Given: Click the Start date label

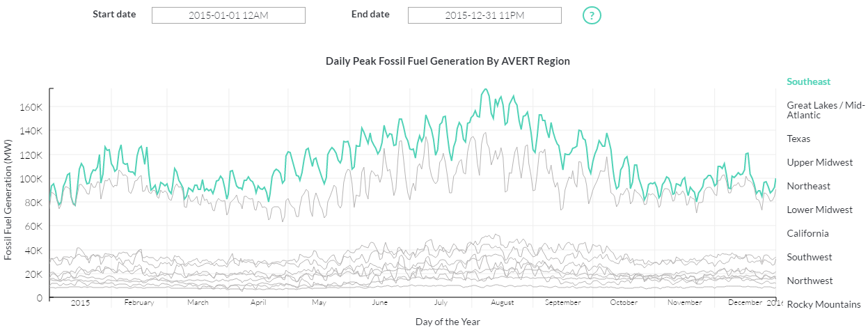Looking at the screenshot, I should pyautogui.click(x=114, y=14).
